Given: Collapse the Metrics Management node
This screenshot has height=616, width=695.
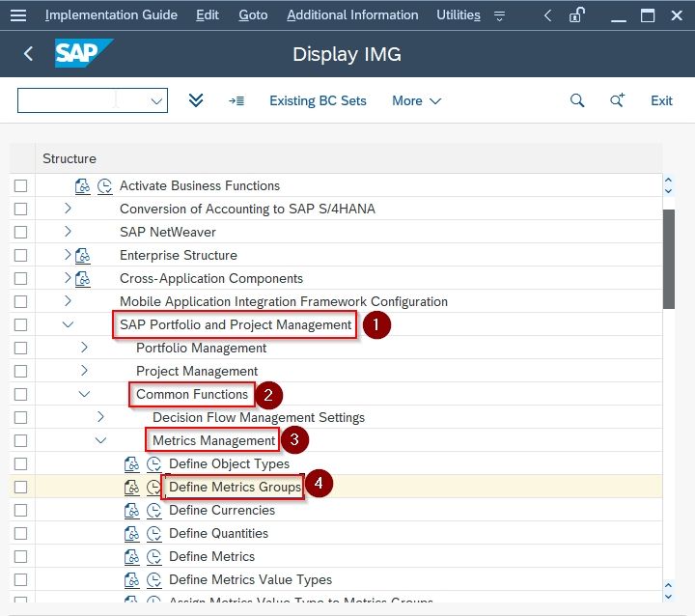Looking at the screenshot, I should (100, 440).
